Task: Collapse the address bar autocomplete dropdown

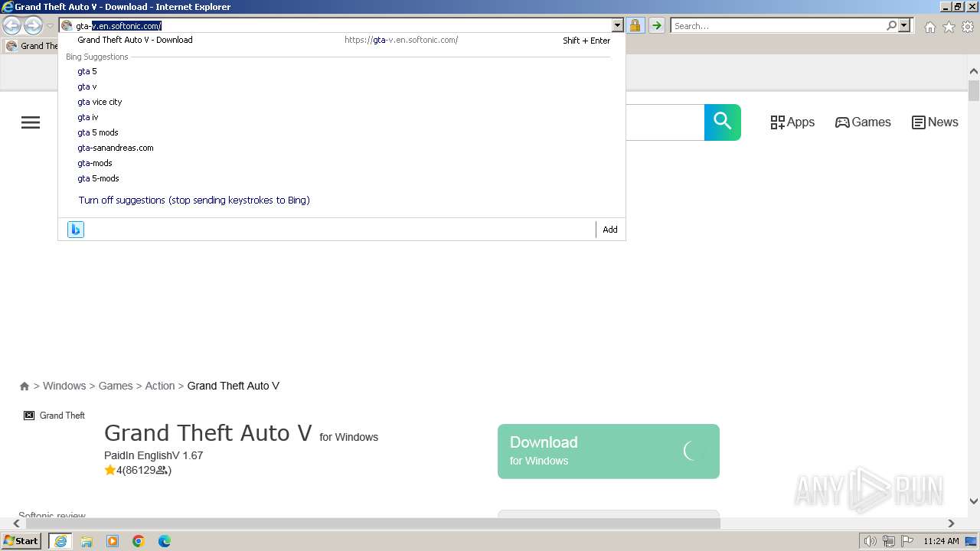Action: point(618,25)
